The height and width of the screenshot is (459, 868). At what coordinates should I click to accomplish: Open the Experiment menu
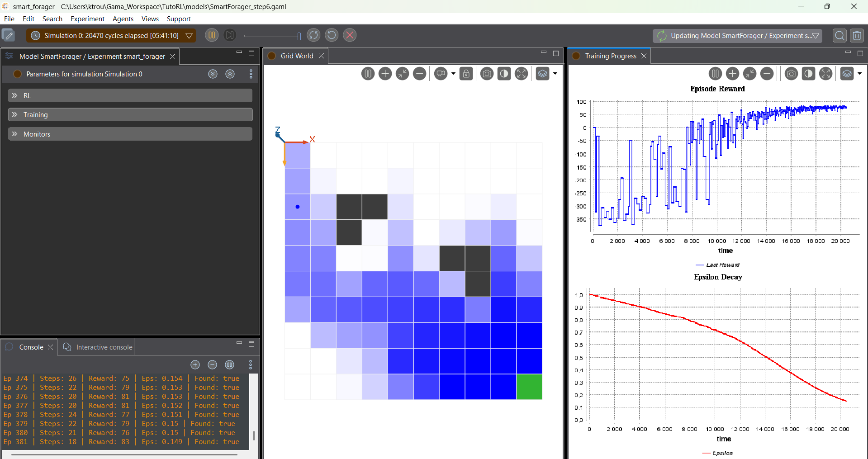click(87, 19)
